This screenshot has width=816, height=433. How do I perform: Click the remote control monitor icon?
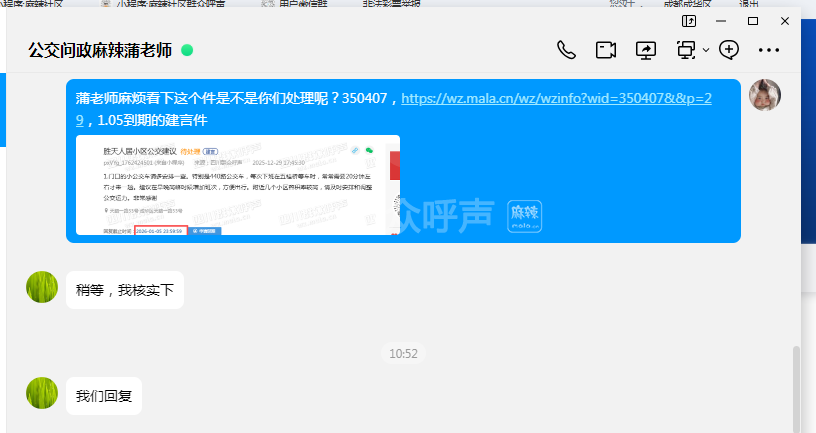pyautogui.click(x=686, y=50)
